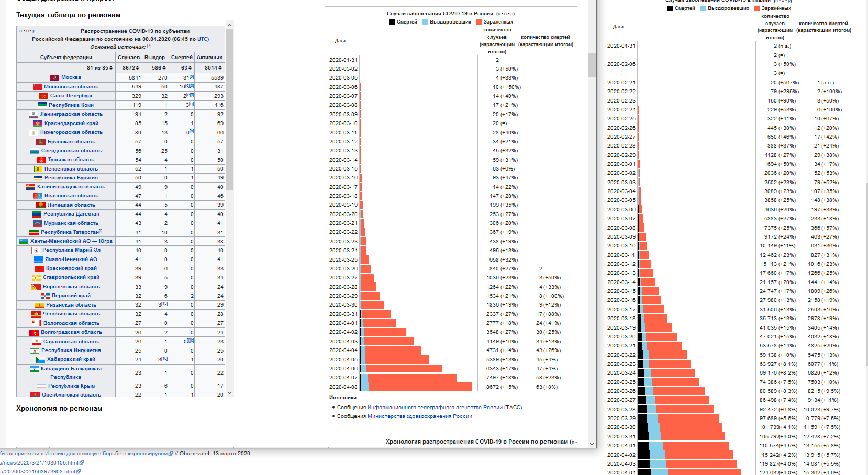Click external link icon after коронавирусом reference
Screen dimensions: 868x475
[x=171, y=454]
